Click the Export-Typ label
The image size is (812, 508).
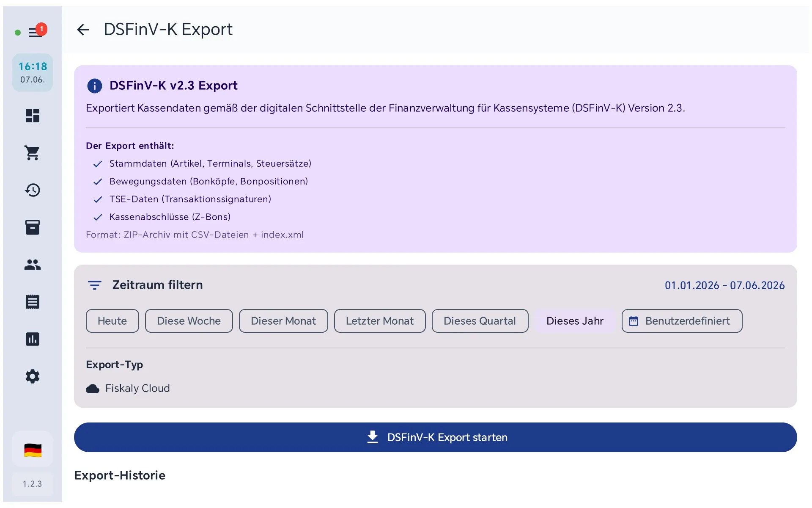pyautogui.click(x=114, y=364)
